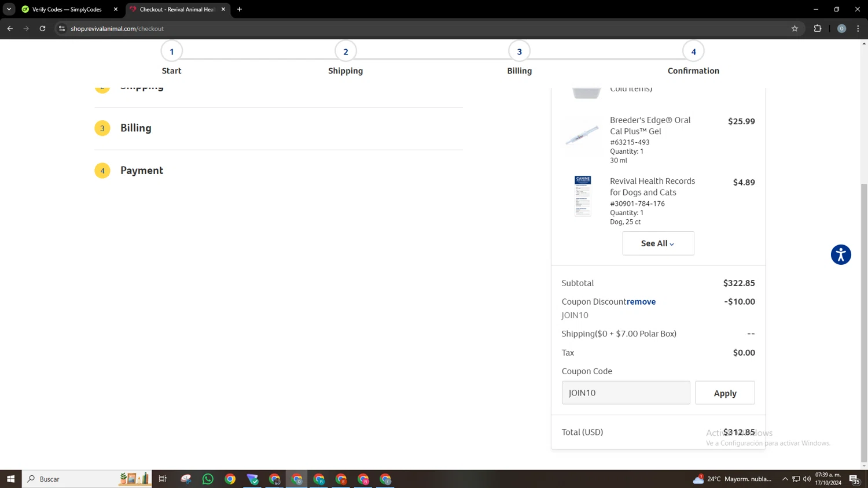Expand the See All items button

(658, 243)
